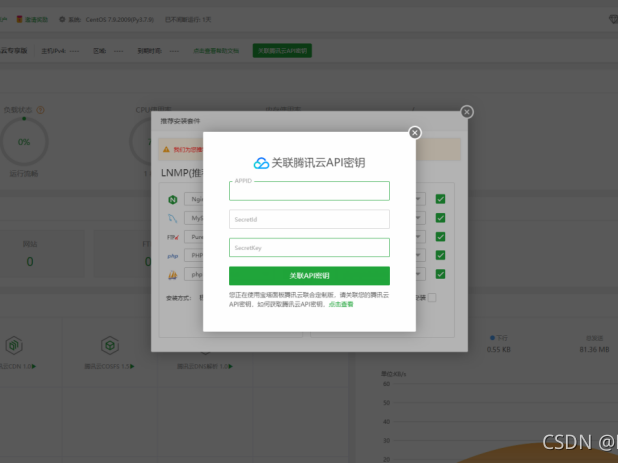Open the PHP version dropdown arrow
This screenshot has width=618, height=464.
pyautogui.click(x=418, y=255)
